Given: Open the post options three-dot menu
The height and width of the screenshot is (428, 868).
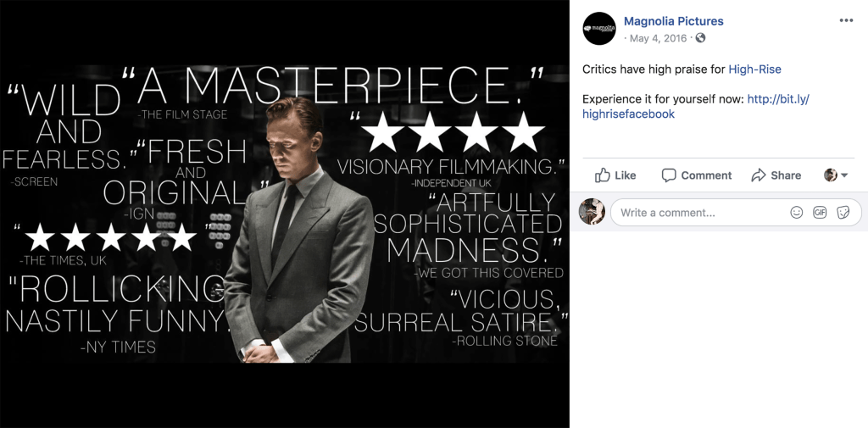Looking at the screenshot, I should click(846, 21).
